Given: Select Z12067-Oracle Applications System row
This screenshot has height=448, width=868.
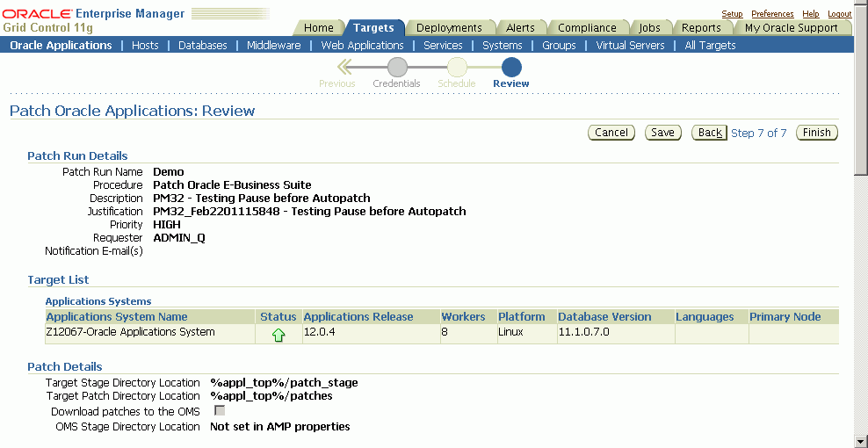Looking at the screenshot, I should tap(442, 334).
